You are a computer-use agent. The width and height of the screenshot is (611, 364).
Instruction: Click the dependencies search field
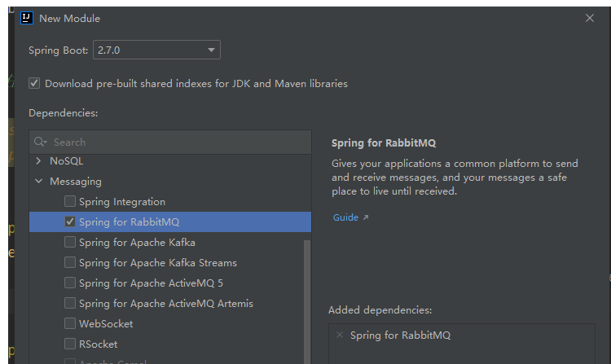point(175,142)
